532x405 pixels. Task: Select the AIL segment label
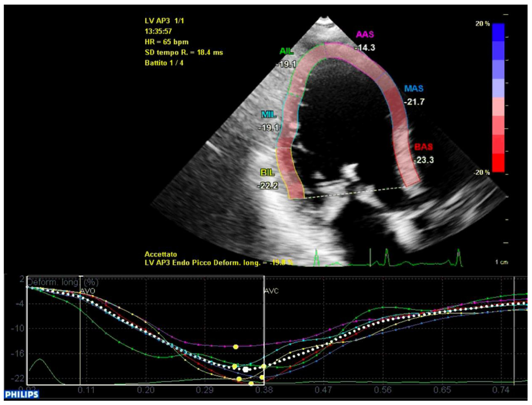tap(286, 51)
